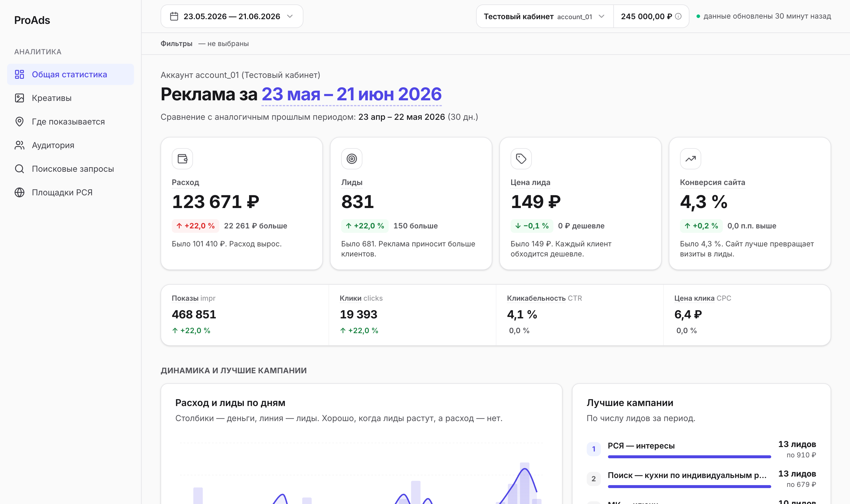
Task: Click the Лиды metric label
Action: [x=352, y=182]
